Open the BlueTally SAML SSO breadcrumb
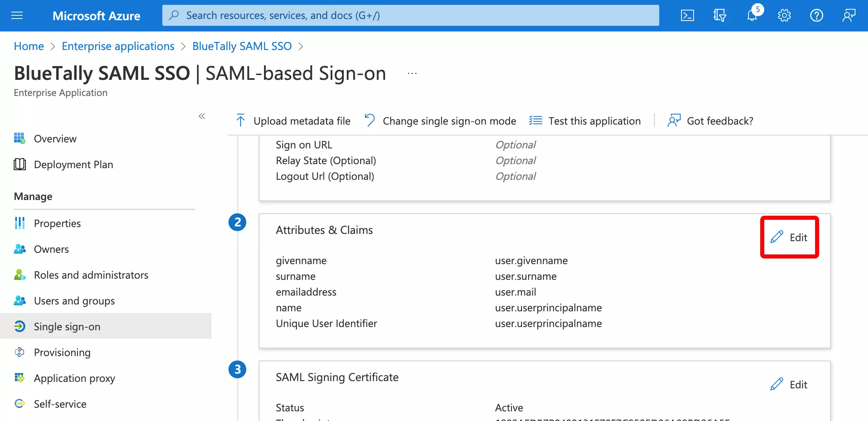The image size is (868, 421). (242, 46)
